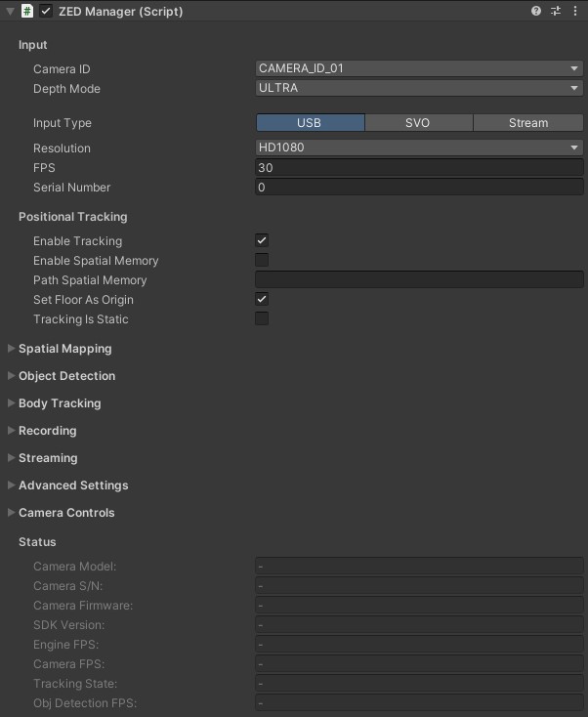Expand the Advanced Settings section

click(x=12, y=485)
